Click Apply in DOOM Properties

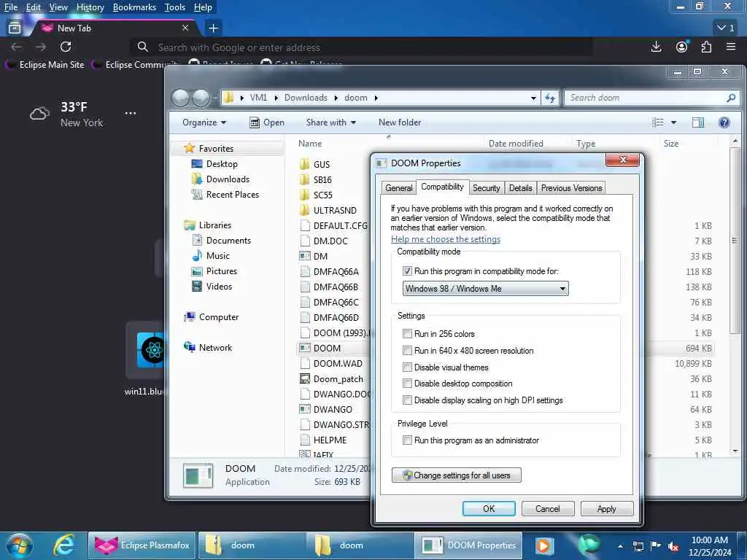[607, 508]
